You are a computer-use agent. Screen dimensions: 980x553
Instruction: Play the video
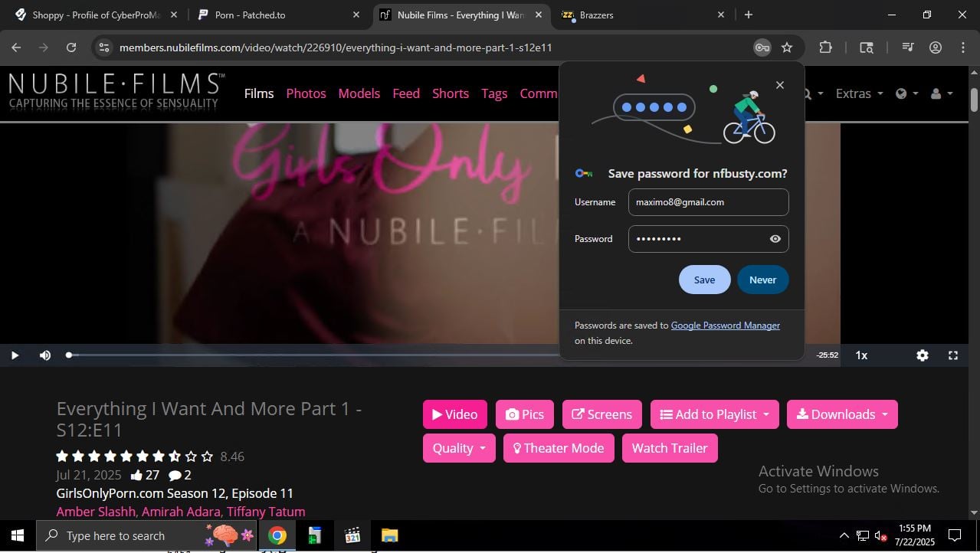[15, 355]
